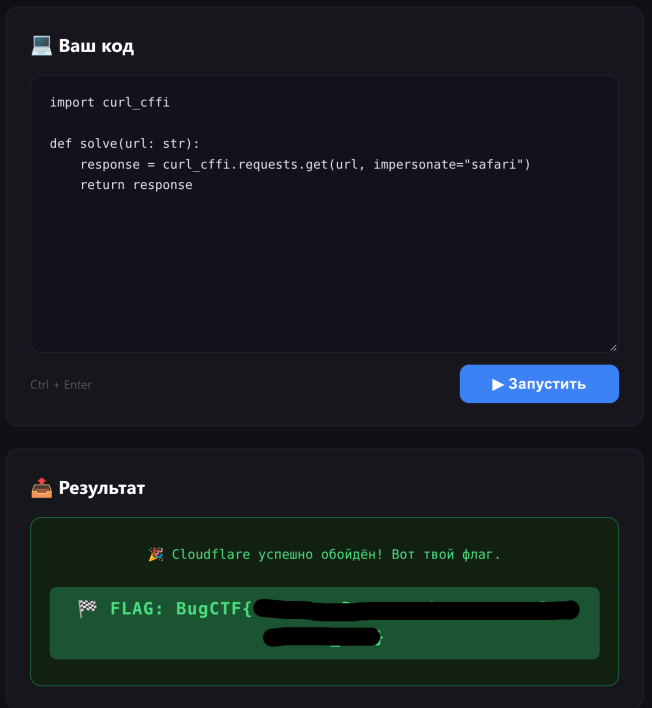Viewport: 652px width, 708px height.
Task: Click the Ваш код section heading
Action: pos(96,46)
